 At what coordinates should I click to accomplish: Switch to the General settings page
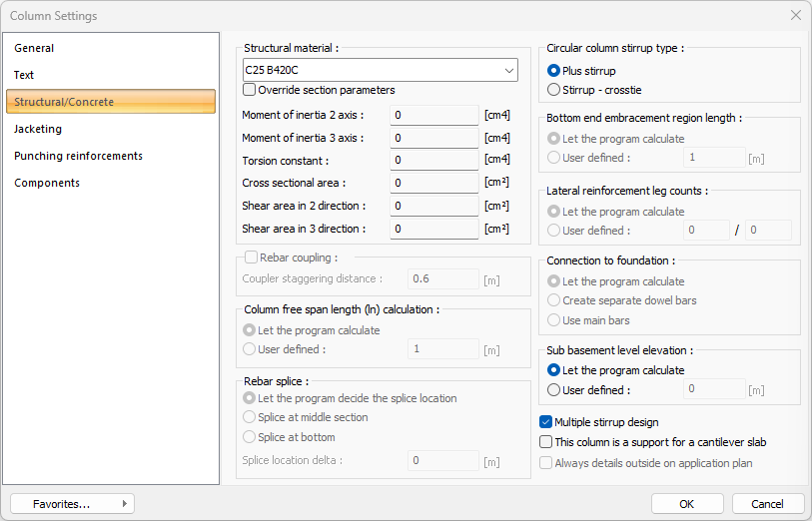point(34,48)
